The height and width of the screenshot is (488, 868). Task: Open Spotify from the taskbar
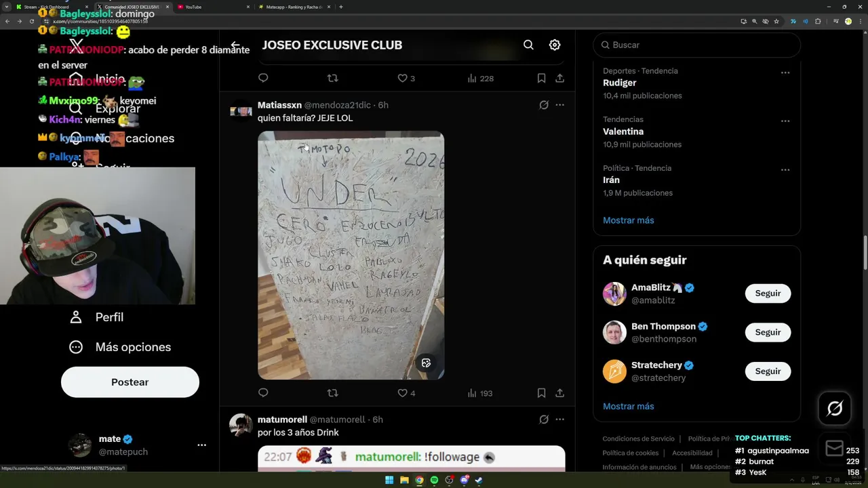coord(434,481)
